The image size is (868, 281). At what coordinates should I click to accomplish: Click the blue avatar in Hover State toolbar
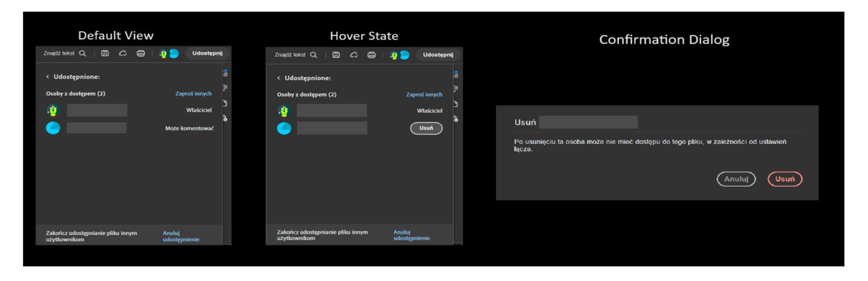click(404, 55)
